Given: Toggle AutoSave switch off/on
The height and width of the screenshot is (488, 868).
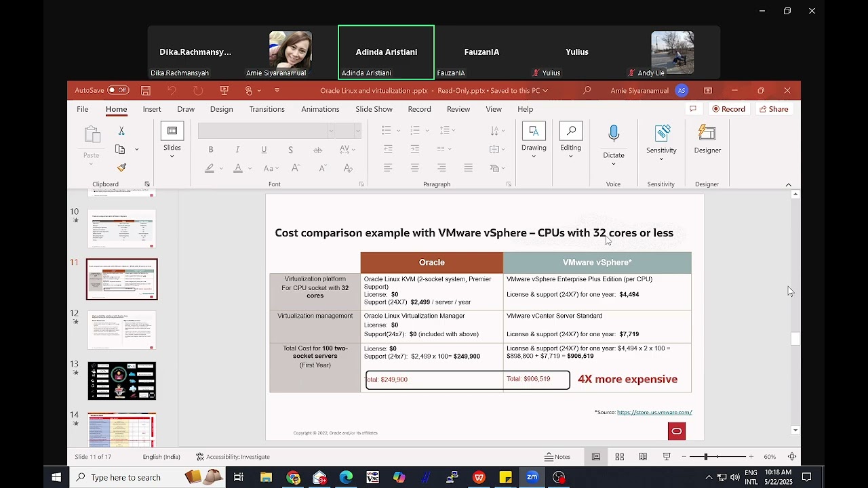Looking at the screenshot, I should 118,90.
